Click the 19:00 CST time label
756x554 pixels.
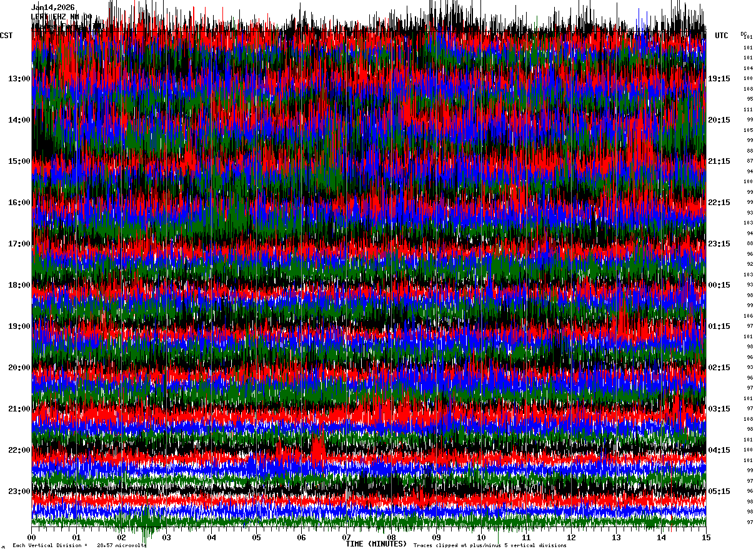click(x=19, y=326)
